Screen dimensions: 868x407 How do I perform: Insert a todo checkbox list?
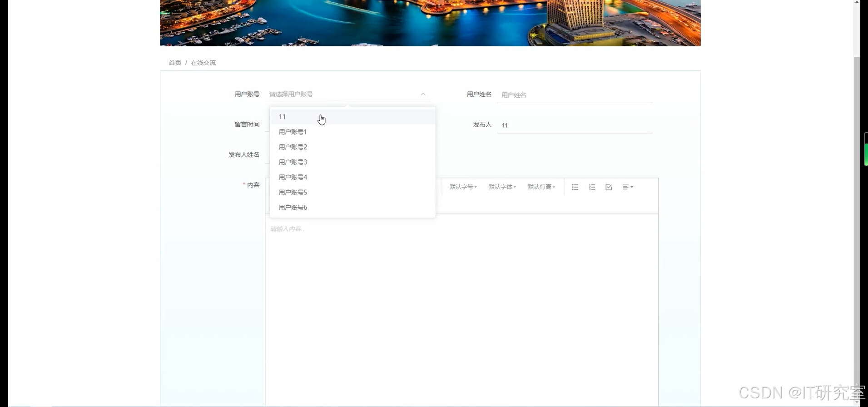pyautogui.click(x=609, y=187)
